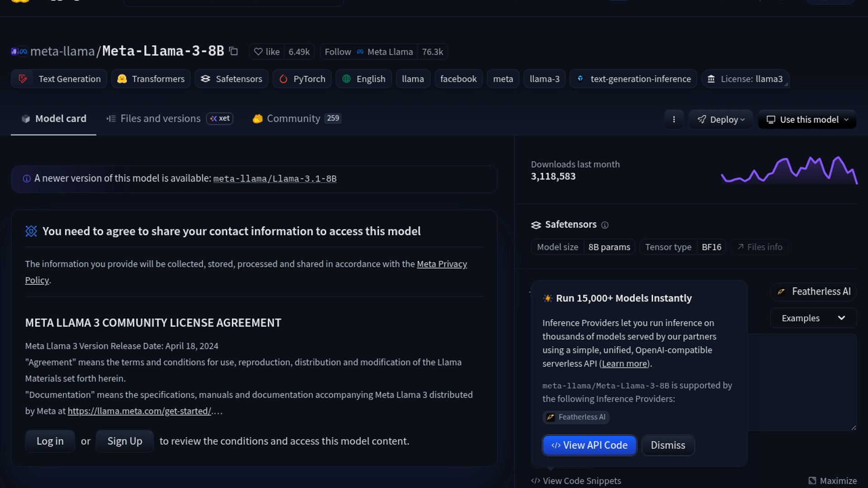Open the three-dot more options menu
Viewport: 868px width, 488px height.
[x=674, y=119]
